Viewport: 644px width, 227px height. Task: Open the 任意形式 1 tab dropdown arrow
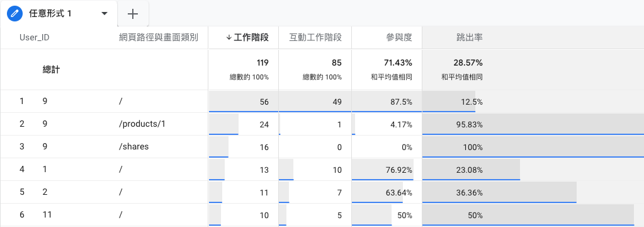[105, 14]
